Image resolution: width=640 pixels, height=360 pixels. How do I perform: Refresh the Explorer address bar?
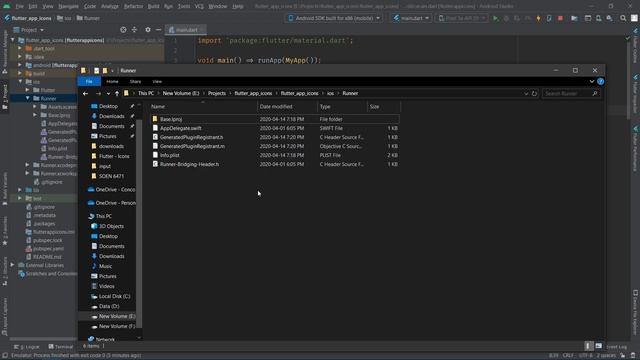point(534,93)
